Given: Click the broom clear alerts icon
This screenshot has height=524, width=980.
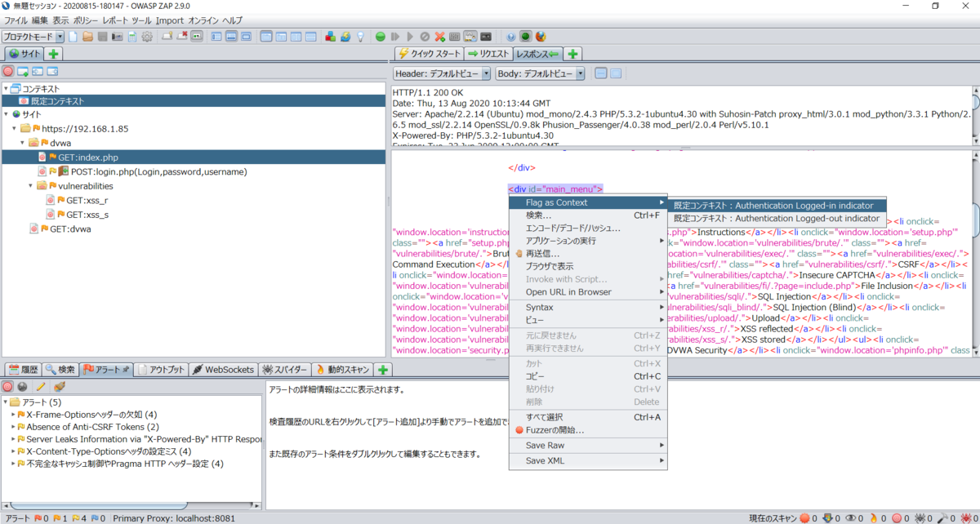Looking at the screenshot, I should coord(58,387).
